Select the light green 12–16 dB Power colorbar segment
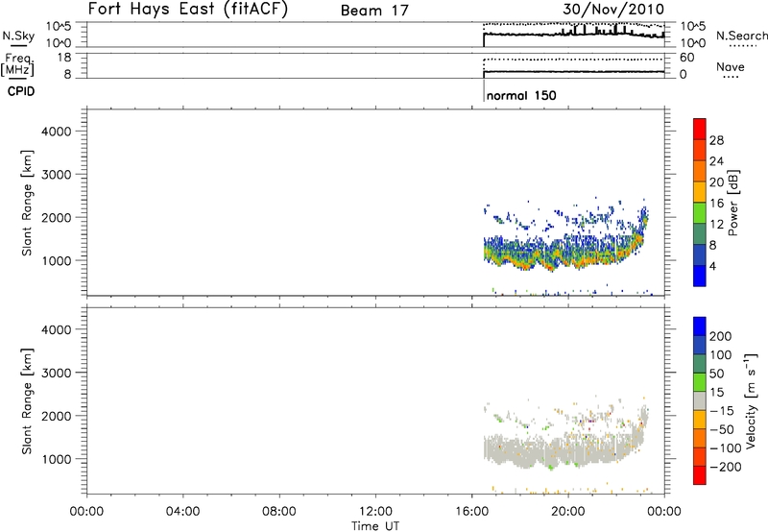The height and width of the screenshot is (532, 768). tap(700, 212)
